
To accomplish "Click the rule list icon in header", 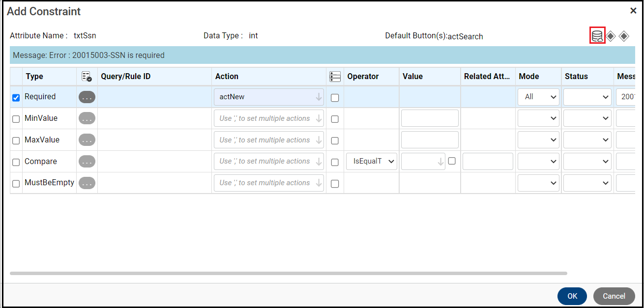I will (87, 76).
